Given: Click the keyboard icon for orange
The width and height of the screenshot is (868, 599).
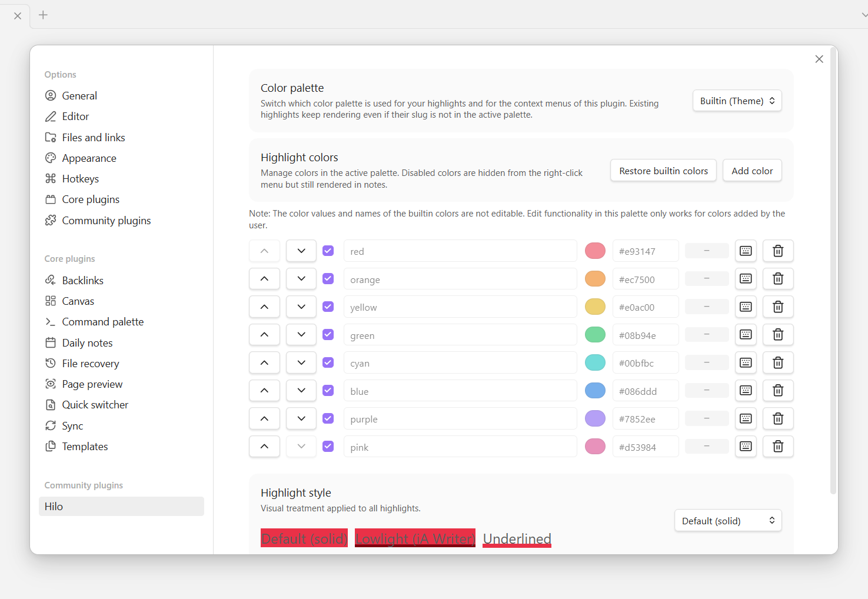Looking at the screenshot, I should [x=746, y=279].
